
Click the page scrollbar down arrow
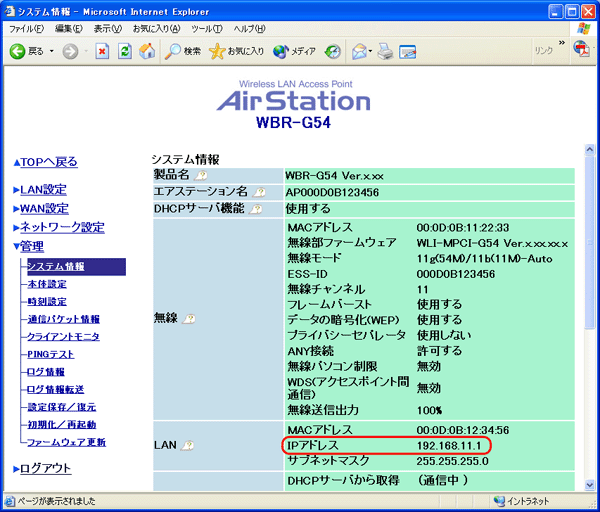590,486
